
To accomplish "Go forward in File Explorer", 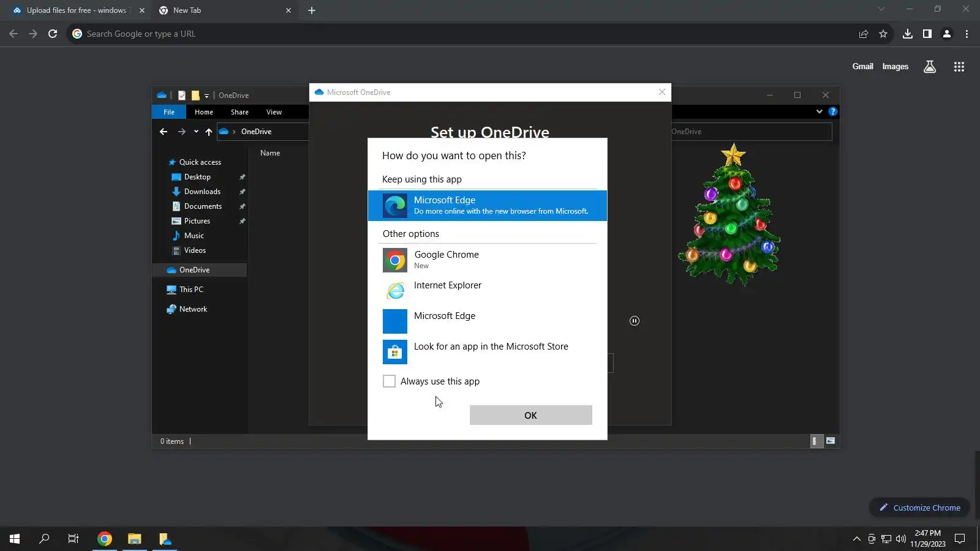I will [x=181, y=132].
